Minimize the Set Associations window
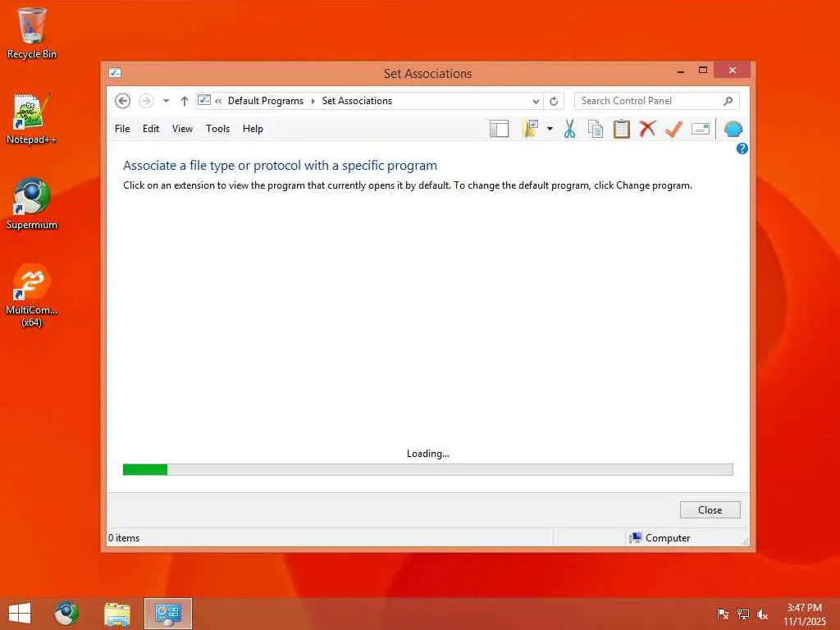Screen dimensions: 840x630 680,71
